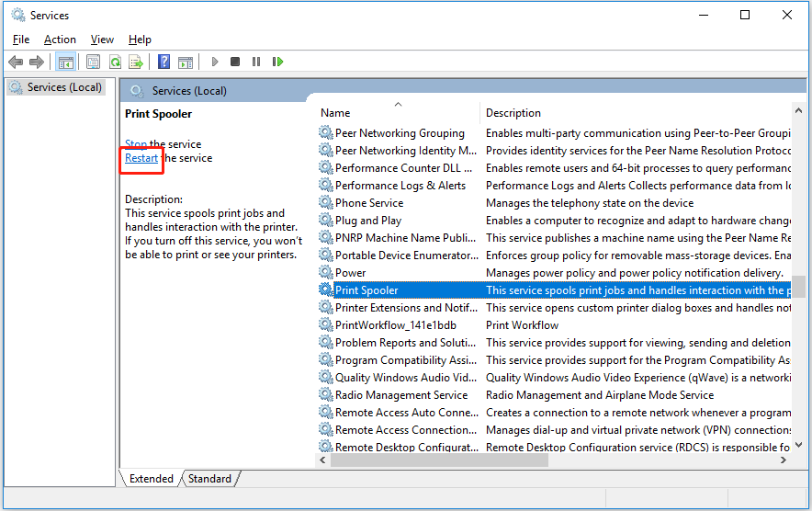Click the Pause Service toolbar icon
The width and height of the screenshot is (812, 511).
256,62
